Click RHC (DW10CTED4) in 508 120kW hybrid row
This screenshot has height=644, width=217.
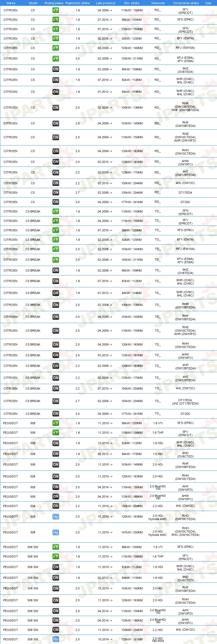tap(185, 517)
